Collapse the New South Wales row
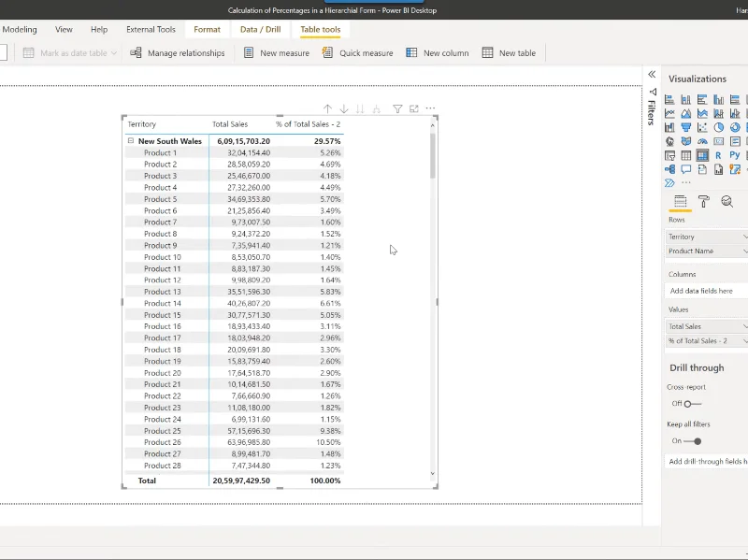748x560 pixels. [x=130, y=141]
